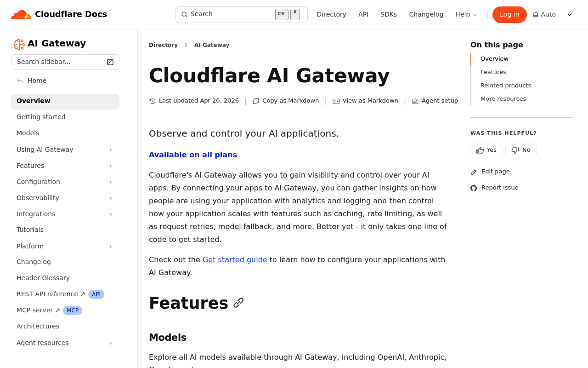Click Report issue link
The height and width of the screenshot is (368, 588).
coord(494,188)
